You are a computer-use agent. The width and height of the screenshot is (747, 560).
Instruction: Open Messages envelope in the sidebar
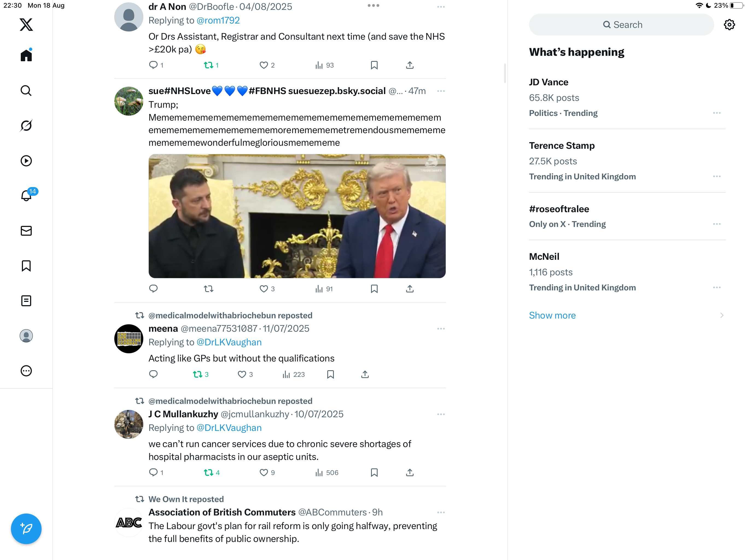click(x=26, y=231)
